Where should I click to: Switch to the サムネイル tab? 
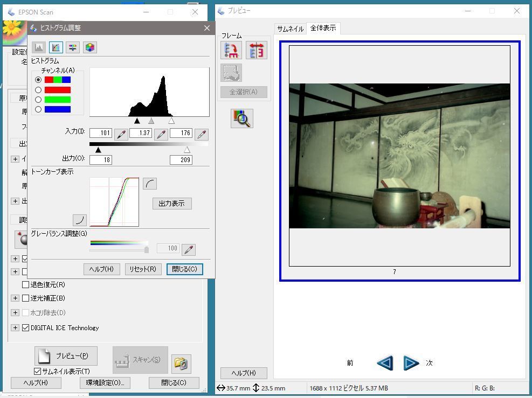[x=290, y=29]
